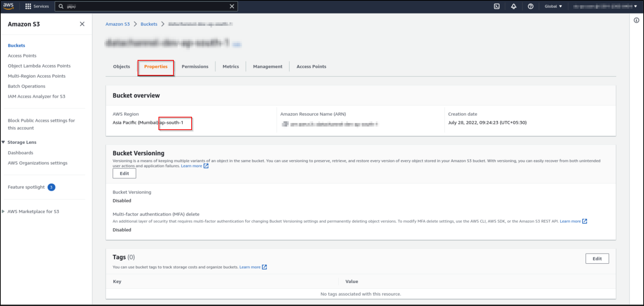Follow Buckets breadcrumb link
Screen dimensions: 644x306
(149, 24)
